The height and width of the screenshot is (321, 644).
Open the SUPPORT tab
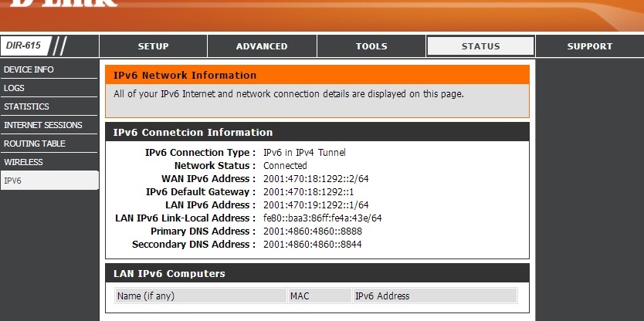[x=589, y=46]
